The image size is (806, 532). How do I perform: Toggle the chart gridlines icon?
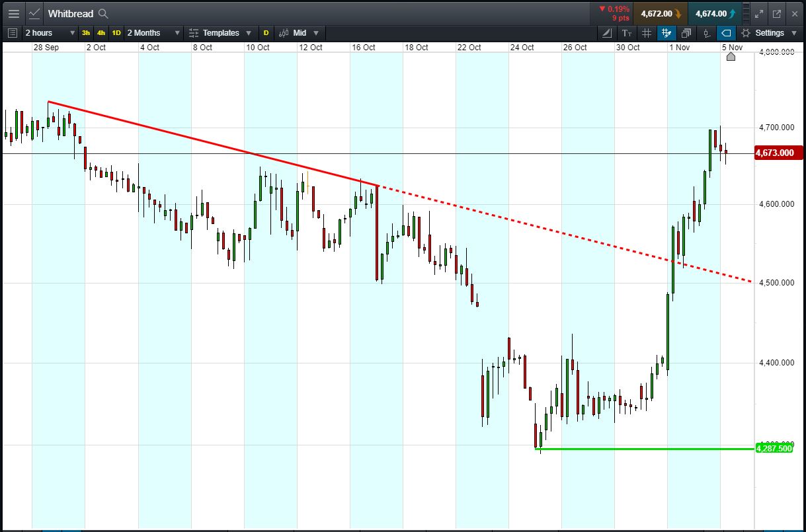tap(647, 33)
